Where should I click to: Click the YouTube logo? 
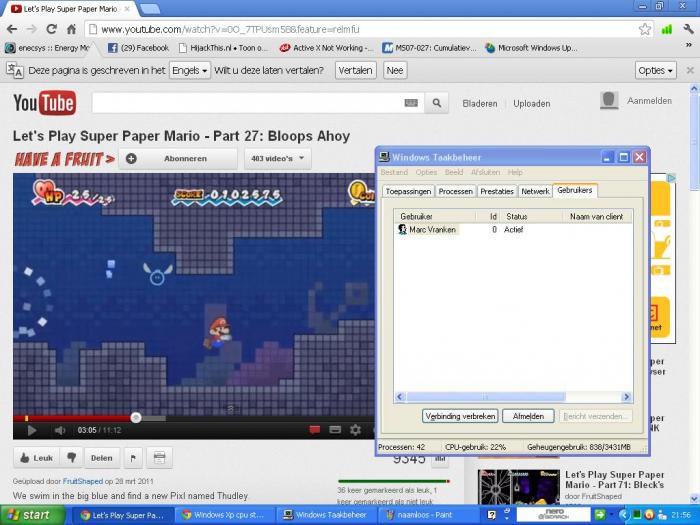click(45, 103)
